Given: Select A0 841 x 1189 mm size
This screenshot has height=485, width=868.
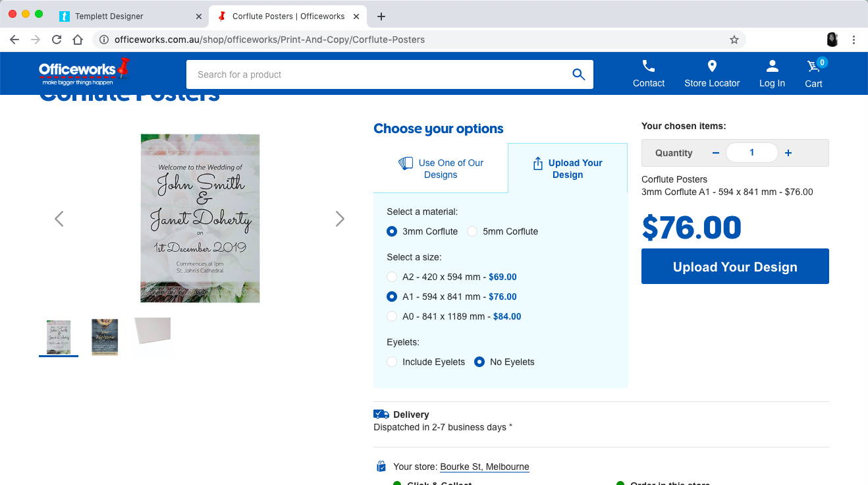Looking at the screenshot, I should coord(392,316).
